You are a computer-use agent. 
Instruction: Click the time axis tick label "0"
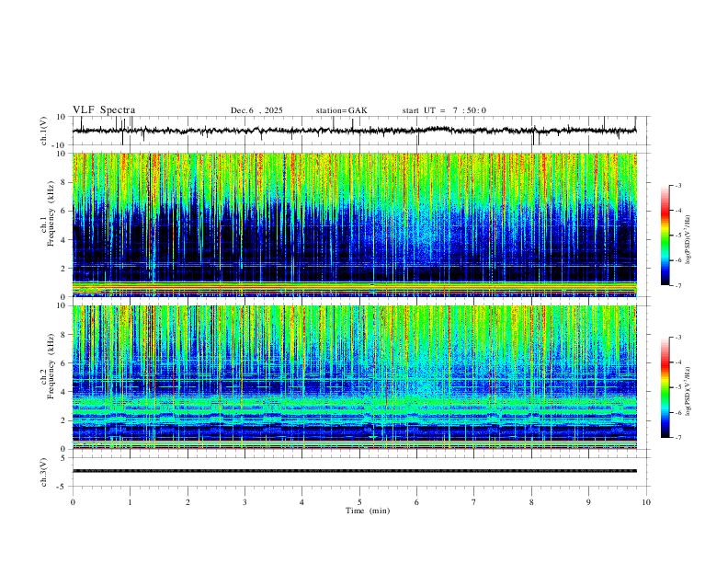(x=73, y=502)
